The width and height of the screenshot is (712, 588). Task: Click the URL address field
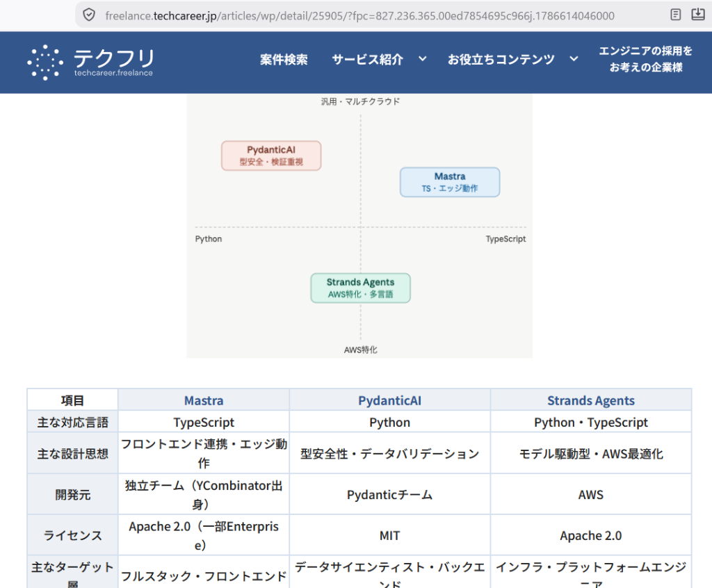(x=359, y=16)
